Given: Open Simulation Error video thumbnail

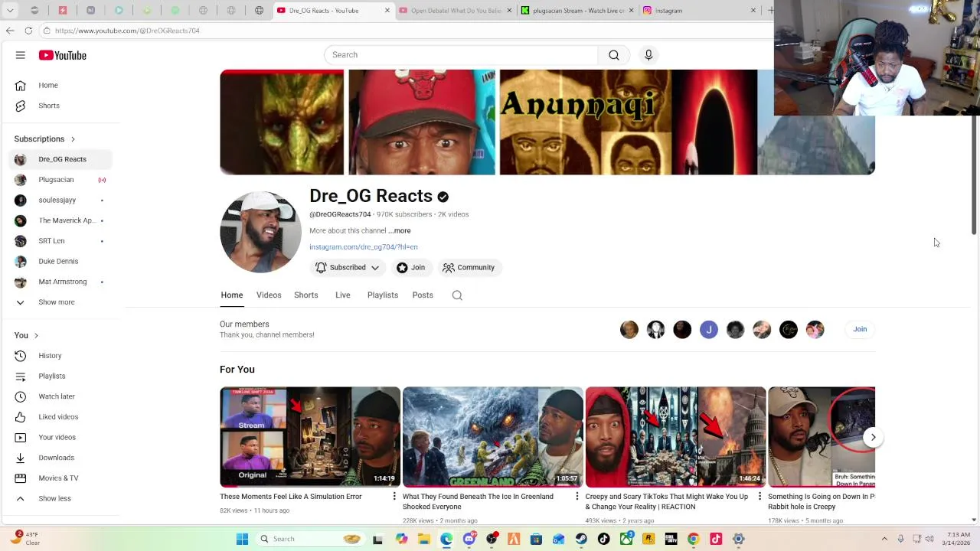Looking at the screenshot, I should pyautogui.click(x=310, y=437).
